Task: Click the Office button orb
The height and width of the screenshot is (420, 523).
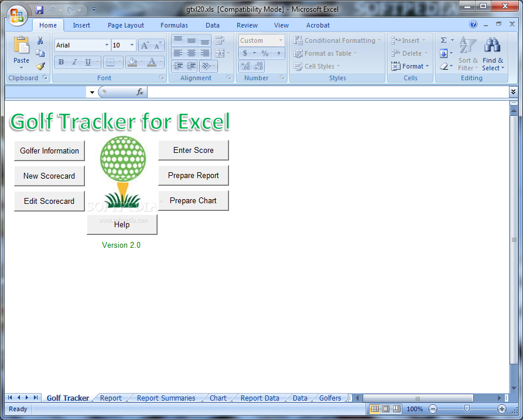Action: [17, 15]
